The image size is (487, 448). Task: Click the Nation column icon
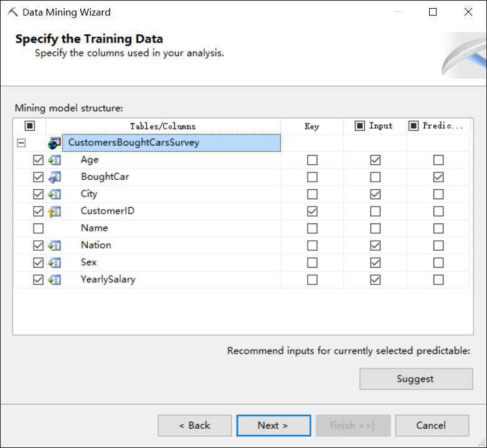click(55, 245)
